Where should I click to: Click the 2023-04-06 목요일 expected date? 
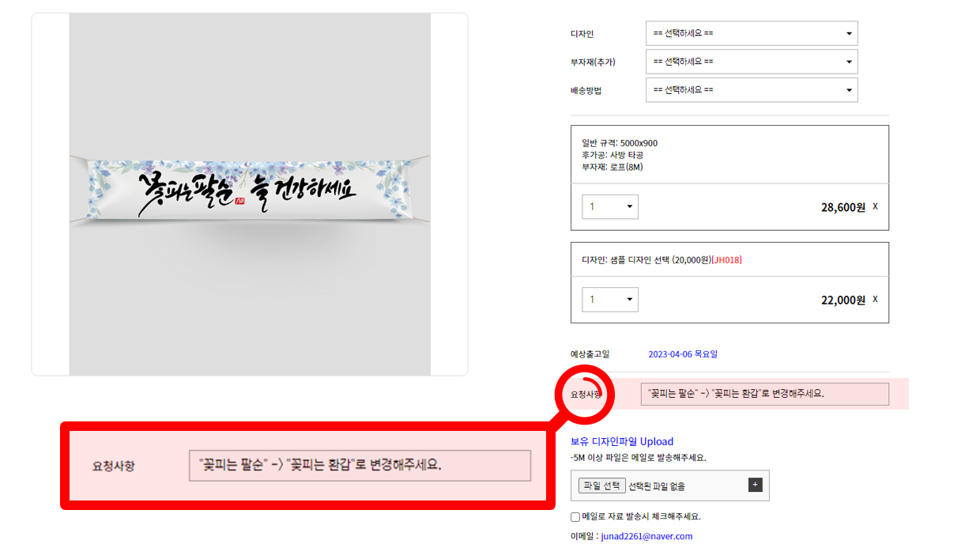pos(683,354)
